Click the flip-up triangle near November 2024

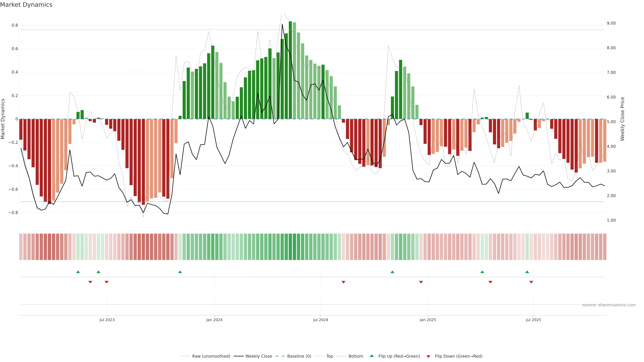pyautogui.click(x=392, y=272)
